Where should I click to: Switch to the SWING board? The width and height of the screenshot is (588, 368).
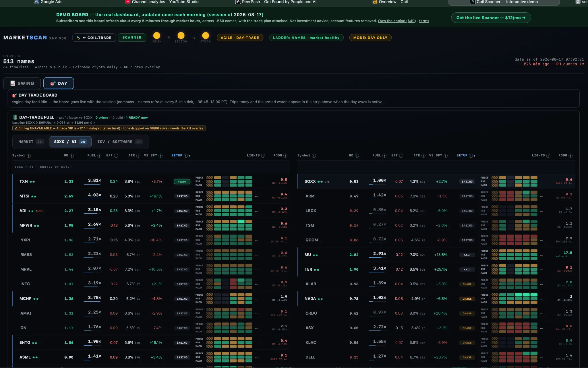pos(23,83)
